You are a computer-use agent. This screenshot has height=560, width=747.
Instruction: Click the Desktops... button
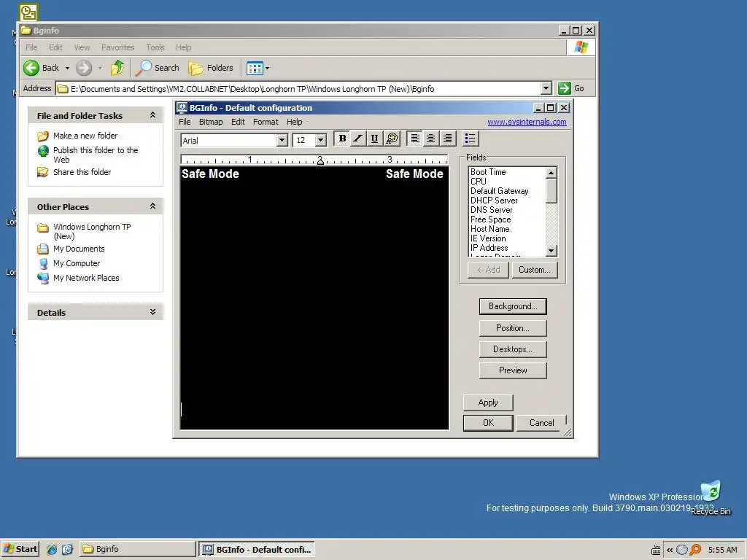pyautogui.click(x=513, y=349)
